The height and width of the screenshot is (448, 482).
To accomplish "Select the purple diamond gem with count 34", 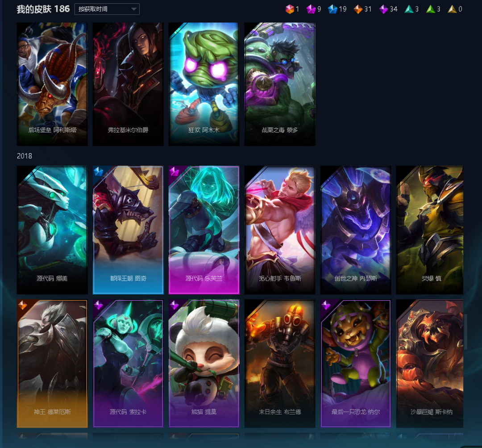I will 383,9.
